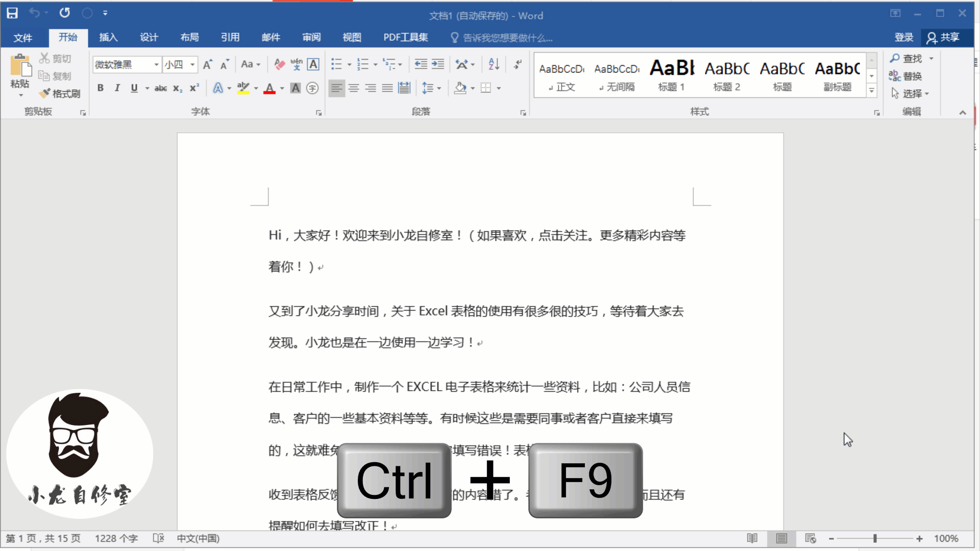This screenshot has width=980, height=551.
Task: Switch to Read Mode via status bar icon
Action: 752,538
